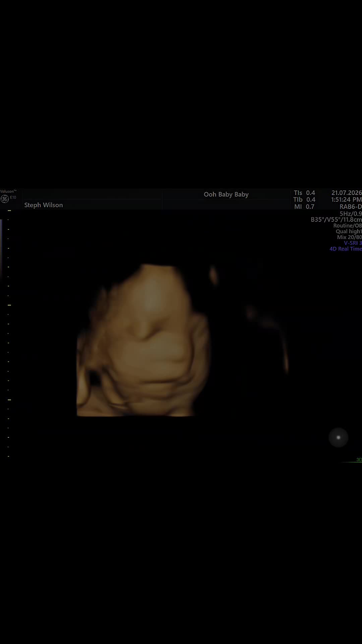Click the Mix 20/80 render setting
The height and width of the screenshot is (644, 362).
click(349, 237)
